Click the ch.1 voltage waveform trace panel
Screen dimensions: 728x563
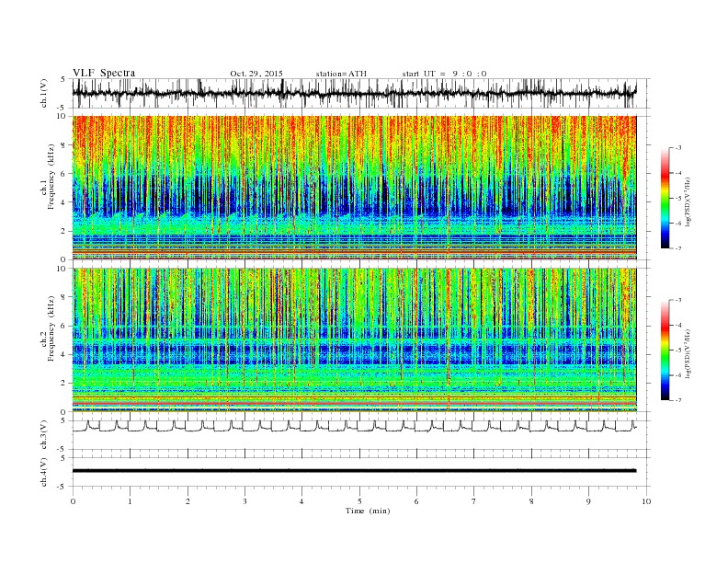tap(361, 93)
